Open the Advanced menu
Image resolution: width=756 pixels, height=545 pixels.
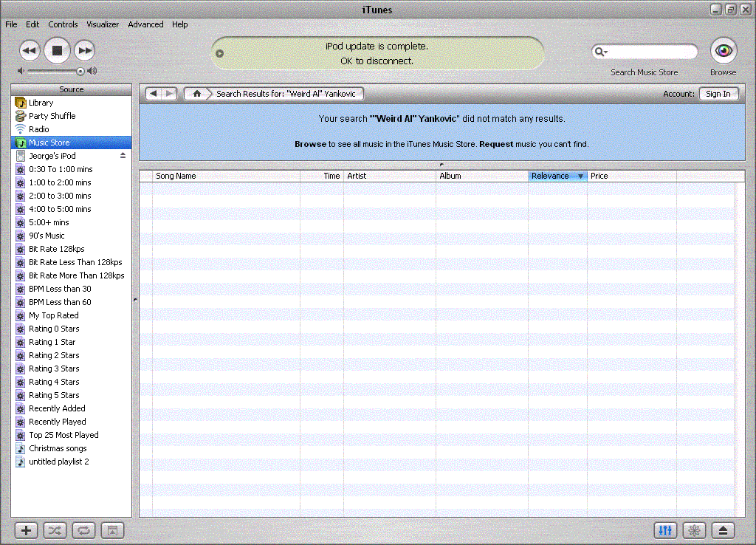[x=145, y=24]
